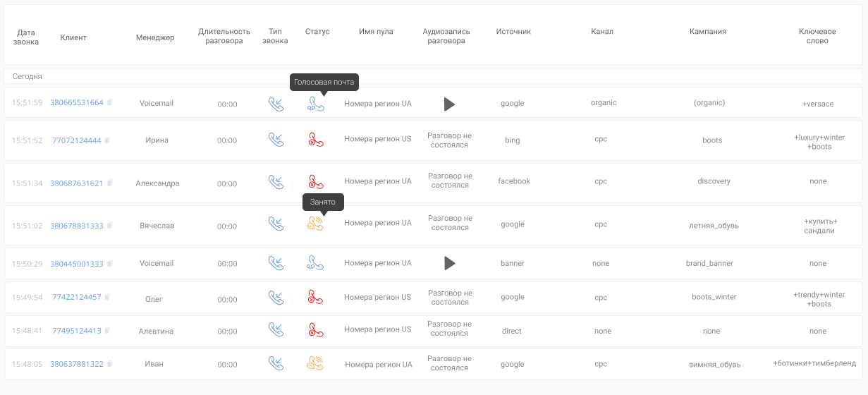Play the 15:50:29 banner call recording
The width and height of the screenshot is (868, 395).
pyautogui.click(x=449, y=263)
